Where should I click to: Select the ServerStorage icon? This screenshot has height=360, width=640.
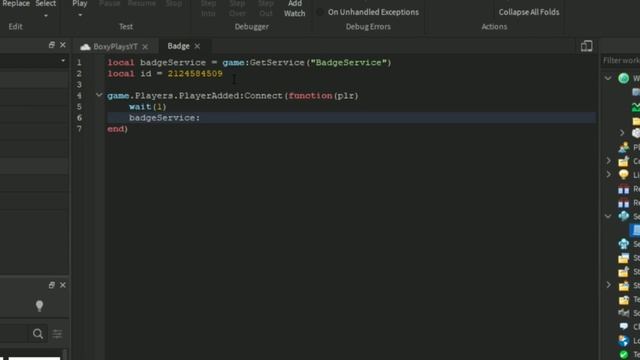[624, 244]
